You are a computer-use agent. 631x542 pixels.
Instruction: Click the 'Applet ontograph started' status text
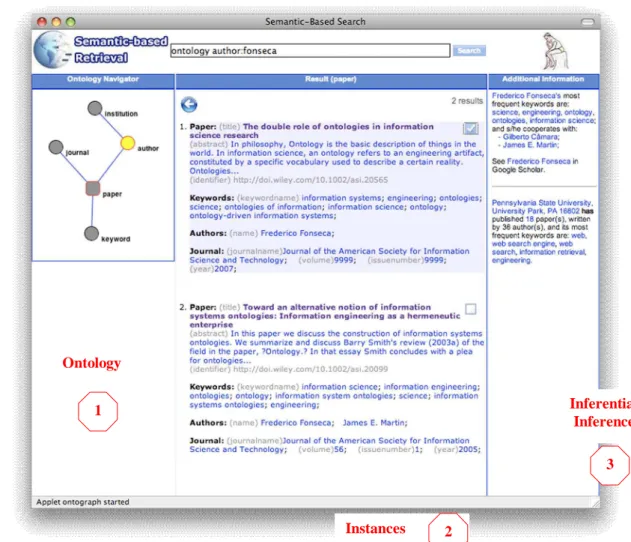coord(83,502)
